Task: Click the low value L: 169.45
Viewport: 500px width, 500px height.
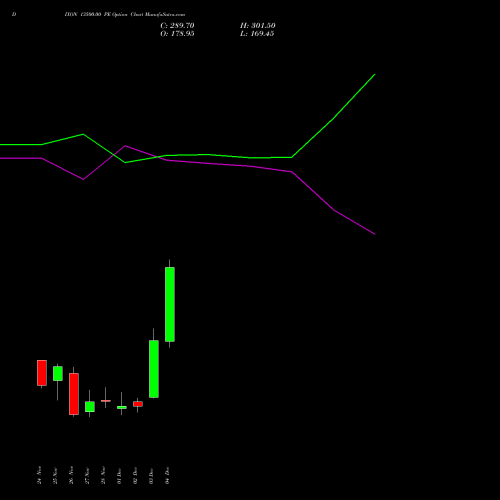Action: click(x=257, y=34)
